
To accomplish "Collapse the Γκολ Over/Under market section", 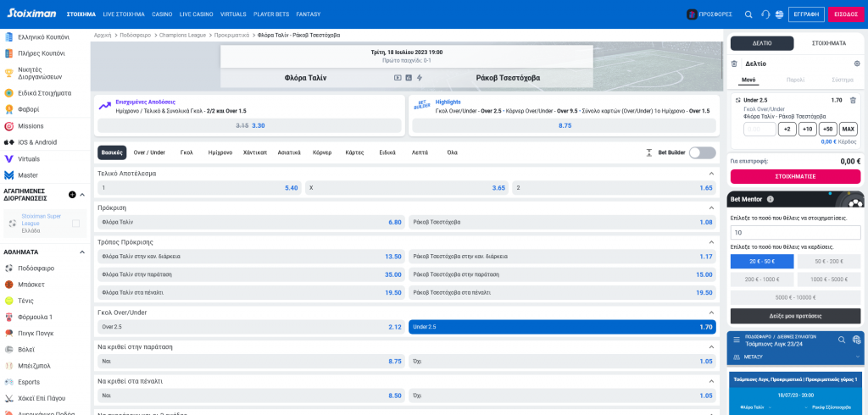I will [711, 313].
